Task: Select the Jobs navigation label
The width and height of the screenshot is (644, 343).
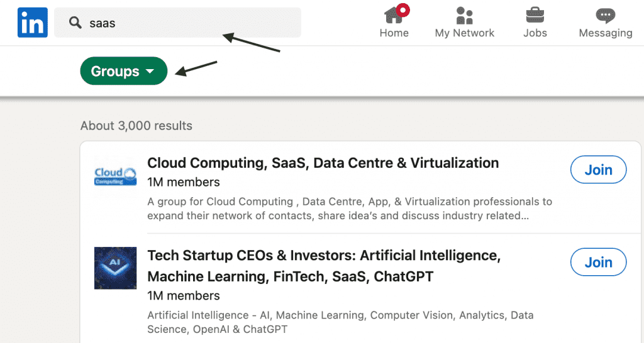Action: pos(535,33)
